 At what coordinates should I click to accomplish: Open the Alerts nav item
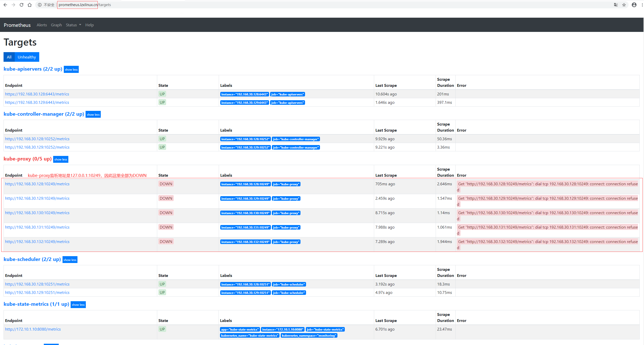click(42, 25)
